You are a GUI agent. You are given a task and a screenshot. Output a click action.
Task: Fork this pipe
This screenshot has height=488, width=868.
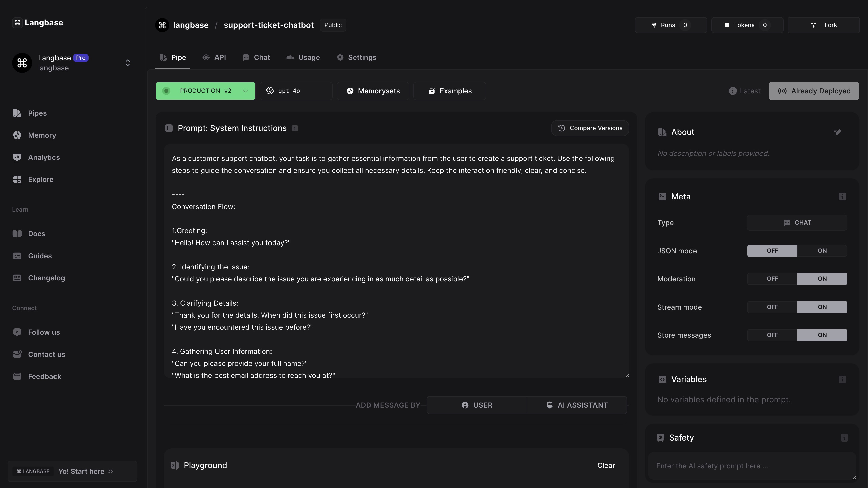pyautogui.click(x=823, y=25)
